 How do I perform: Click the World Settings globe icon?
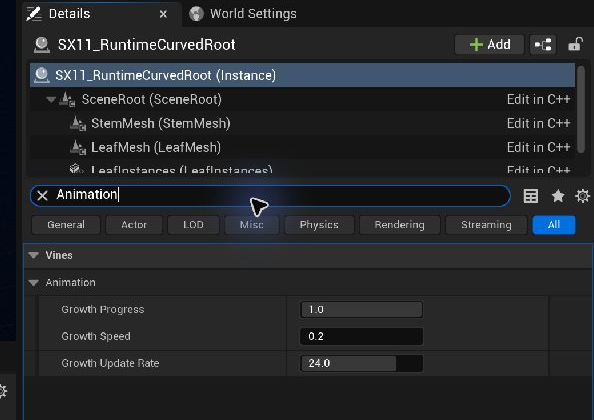point(196,14)
